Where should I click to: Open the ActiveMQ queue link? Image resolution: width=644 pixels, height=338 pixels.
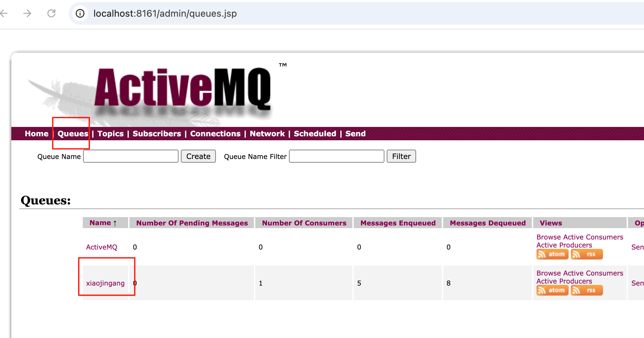coord(102,247)
